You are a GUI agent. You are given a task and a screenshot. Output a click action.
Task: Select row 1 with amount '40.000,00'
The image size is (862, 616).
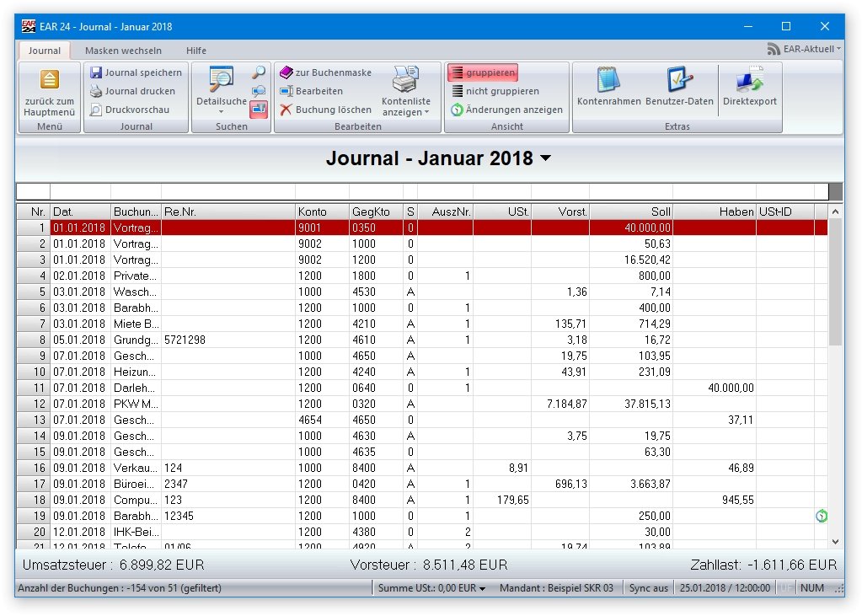[422, 228]
